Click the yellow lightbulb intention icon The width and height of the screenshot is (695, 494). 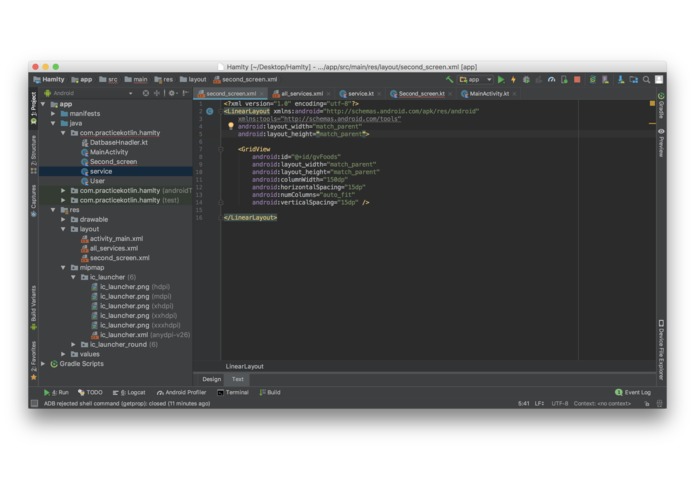[x=230, y=126]
